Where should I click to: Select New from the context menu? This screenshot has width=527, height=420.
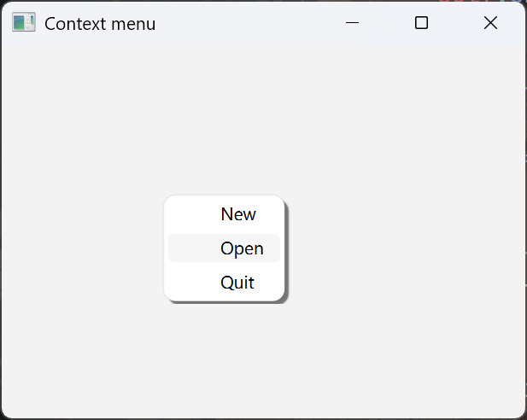click(x=237, y=214)
